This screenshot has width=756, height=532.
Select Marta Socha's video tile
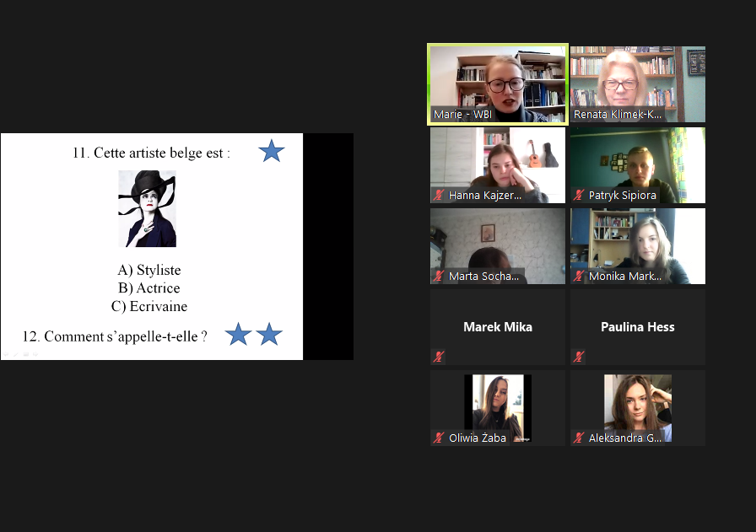point(498,246)
